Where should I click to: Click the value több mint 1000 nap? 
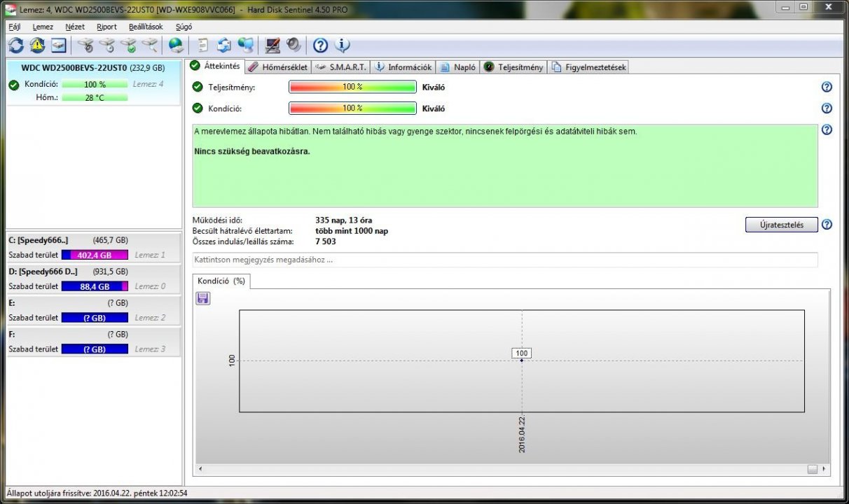pos(352,231)
